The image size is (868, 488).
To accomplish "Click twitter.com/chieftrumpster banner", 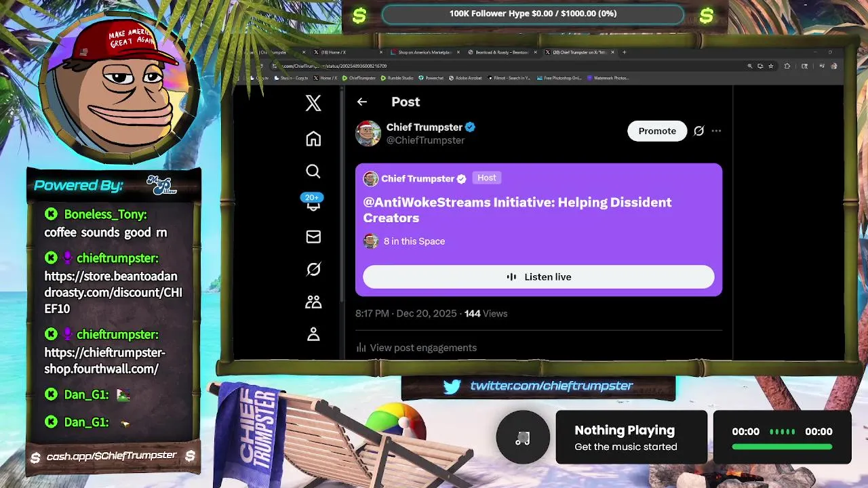I will pyautogui.click(x=551, y=386).
